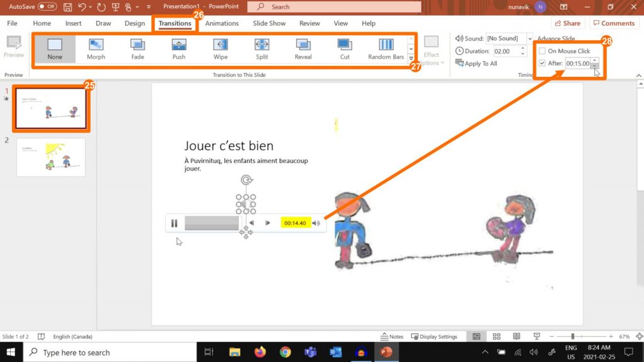
Task: Pause the audio playback
Action: [174, 223]
